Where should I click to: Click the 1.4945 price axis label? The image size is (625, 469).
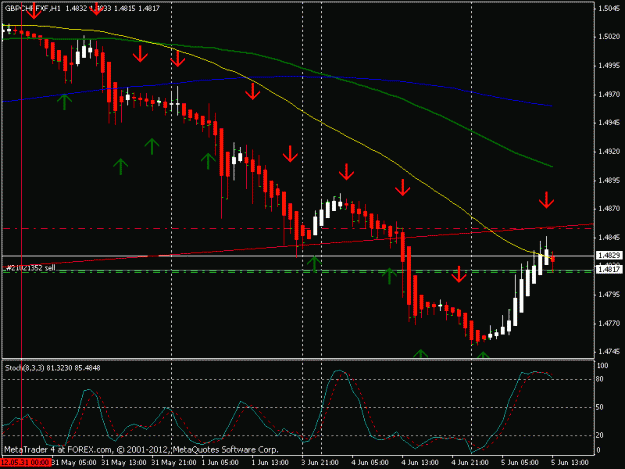pyautogui.click(x=609, y=123)
